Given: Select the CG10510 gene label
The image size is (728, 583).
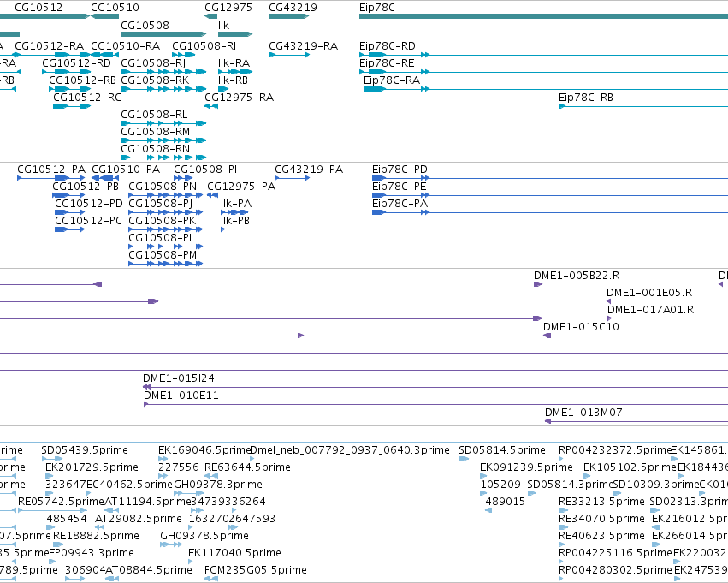Looking at the screenshot, I should [x=115, y=8].
